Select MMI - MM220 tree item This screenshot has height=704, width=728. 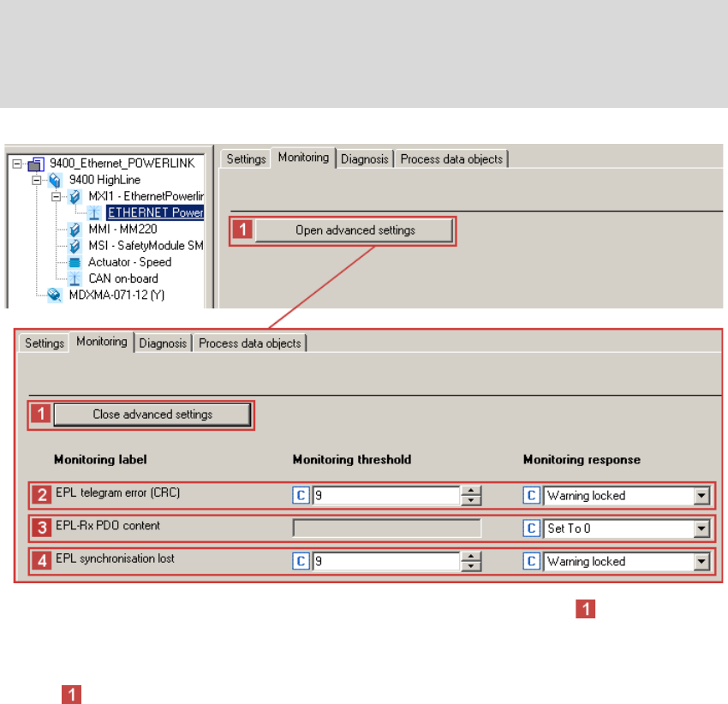pos(122,229)
